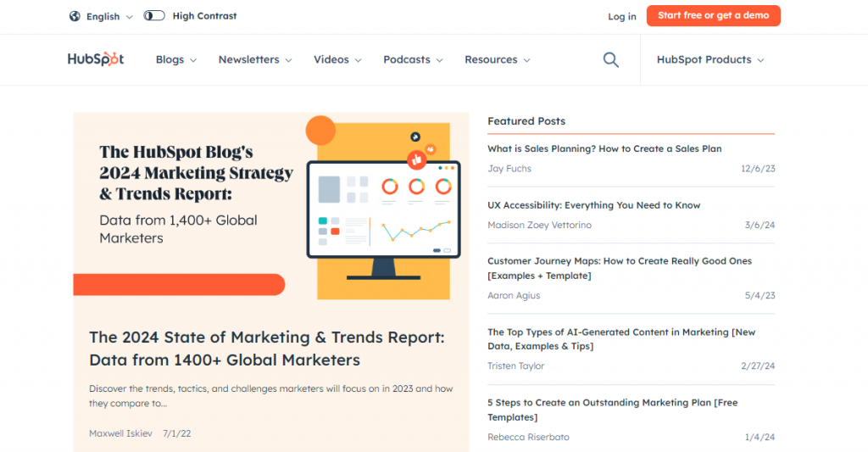Open the search magnifier icon
The width and height of the screenshot is (868, 452).
click(610, 60)
